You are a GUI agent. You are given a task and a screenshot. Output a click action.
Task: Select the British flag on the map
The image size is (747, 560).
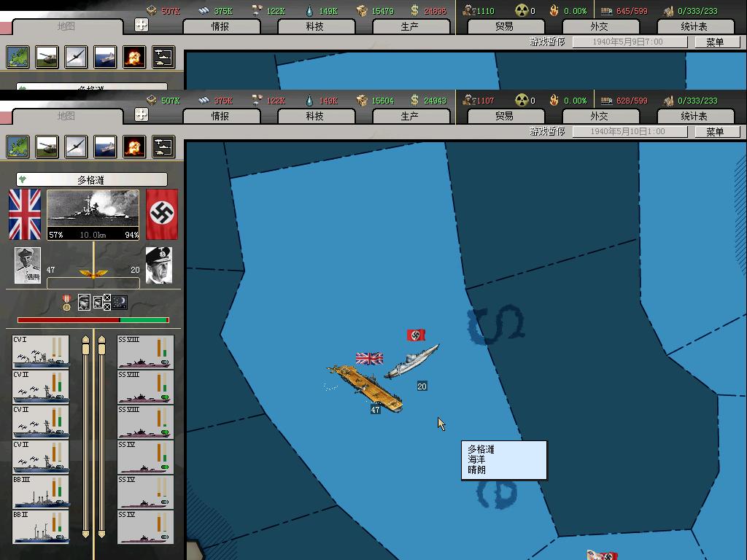[369, 359]
